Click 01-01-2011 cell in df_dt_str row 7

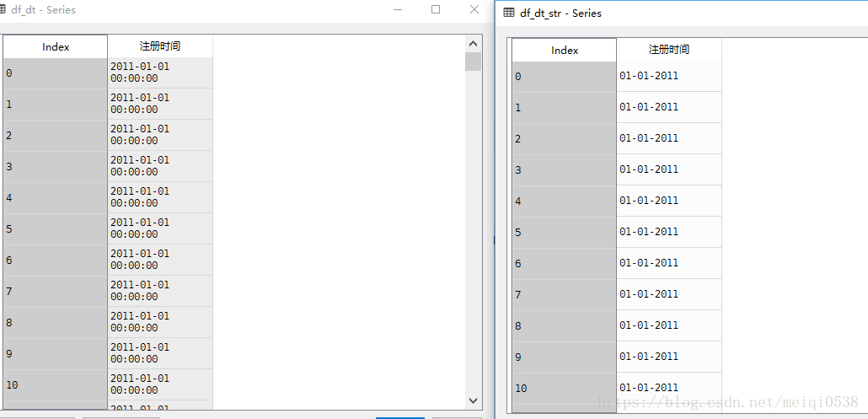pos(669,294)
